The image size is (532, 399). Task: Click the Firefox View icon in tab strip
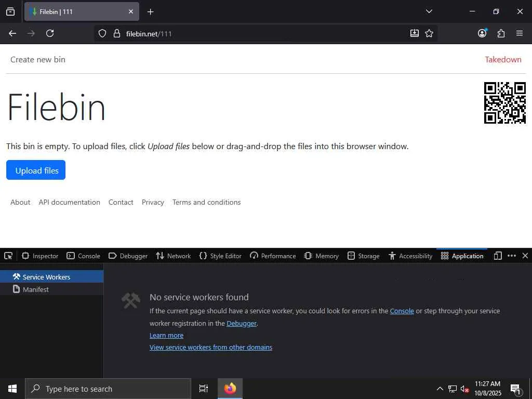pyautogui.click(x=10, y=11)
